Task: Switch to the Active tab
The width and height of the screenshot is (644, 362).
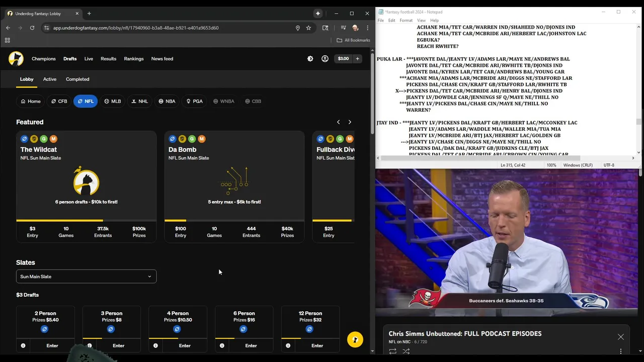Action: coord(50,79)
